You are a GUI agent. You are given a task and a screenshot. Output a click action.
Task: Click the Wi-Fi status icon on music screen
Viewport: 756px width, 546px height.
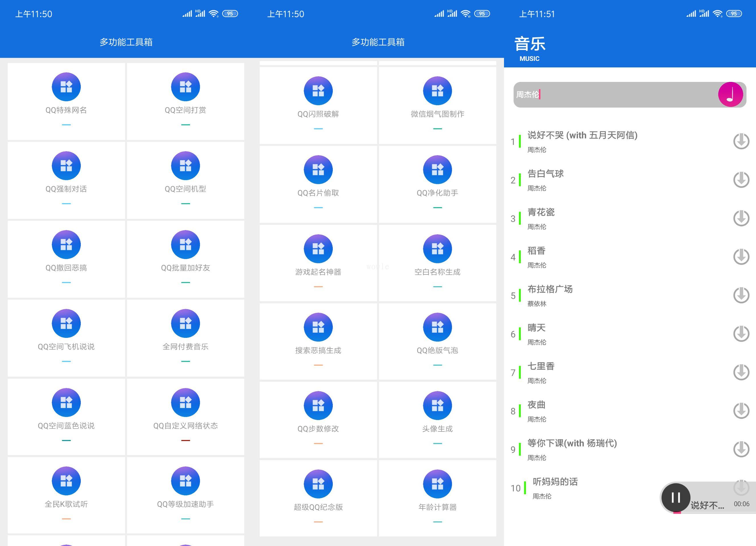[717, 14]
